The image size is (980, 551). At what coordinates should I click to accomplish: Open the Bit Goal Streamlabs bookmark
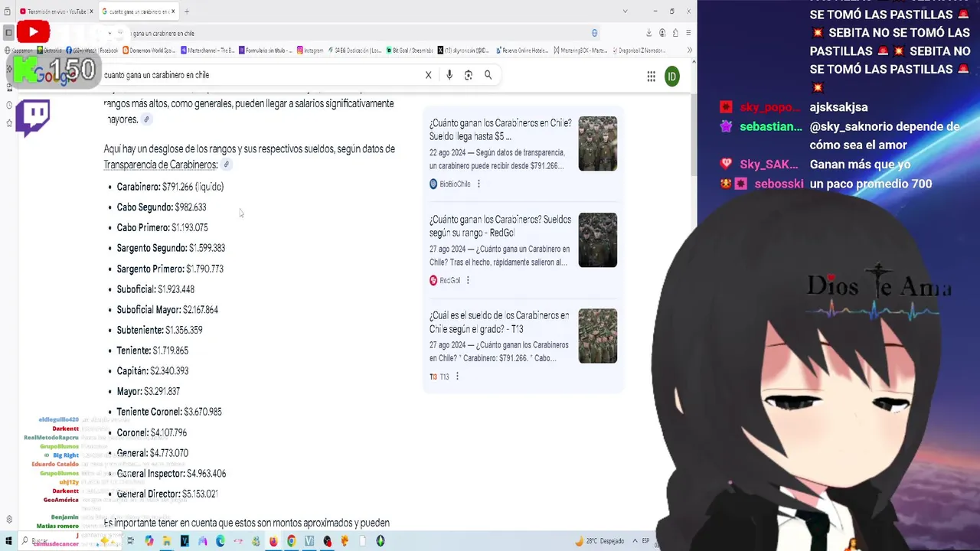(x=409, y=51)
